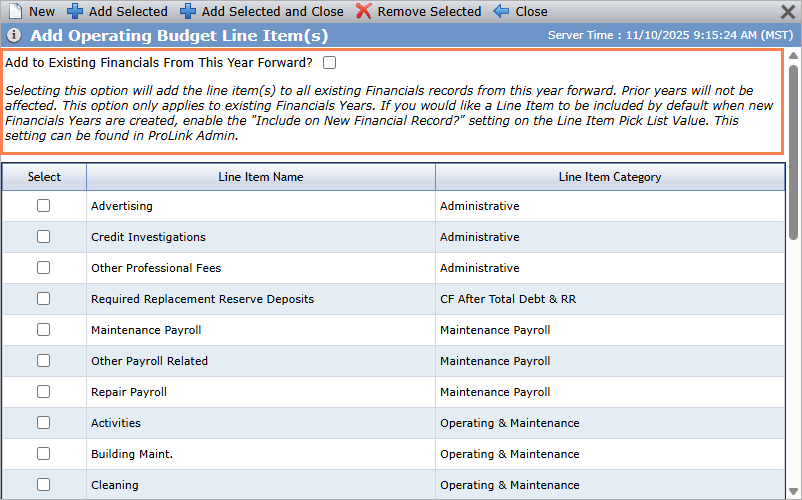Click Other Professional Fees text
The height and width of the screenshot is (500, 802).
pos(156,268)
